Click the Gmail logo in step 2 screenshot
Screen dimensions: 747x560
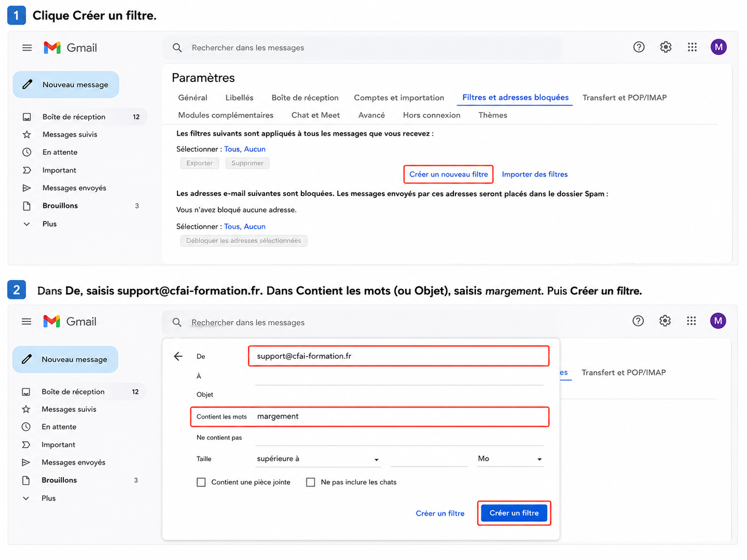70,322
